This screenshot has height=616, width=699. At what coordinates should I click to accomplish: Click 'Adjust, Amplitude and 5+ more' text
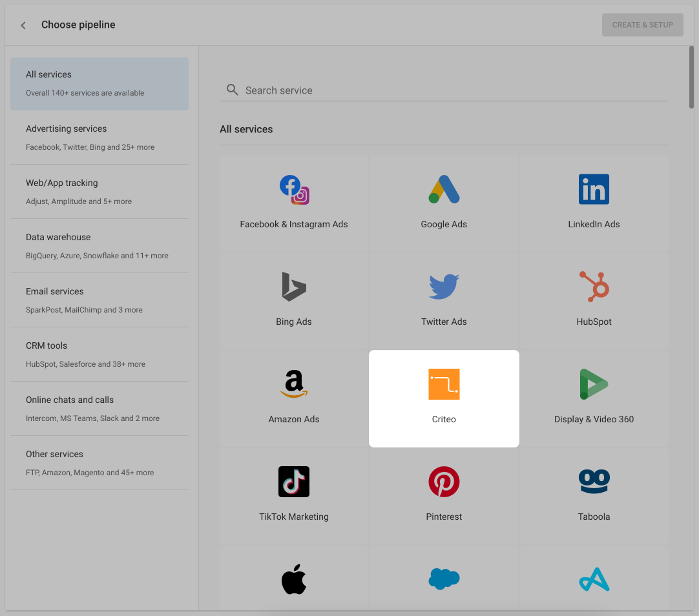click(x=79, y=201)
